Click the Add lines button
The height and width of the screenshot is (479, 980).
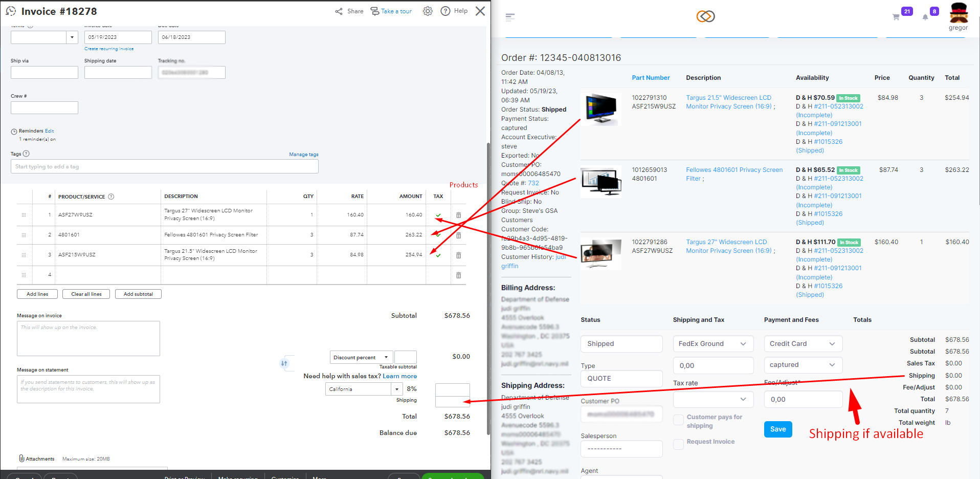[x=37, y=294]
